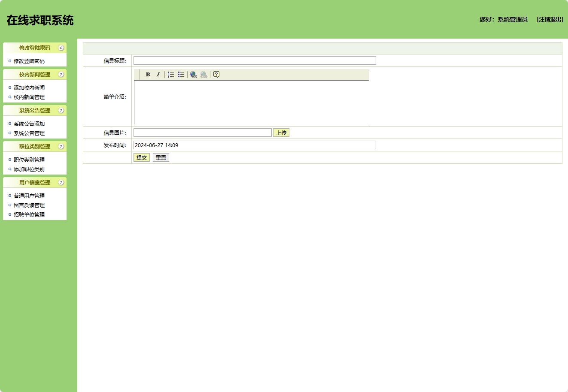Focus the 信息标题 input field
The height and width of the screenshot is (392, 568).
tap(255, 60)
